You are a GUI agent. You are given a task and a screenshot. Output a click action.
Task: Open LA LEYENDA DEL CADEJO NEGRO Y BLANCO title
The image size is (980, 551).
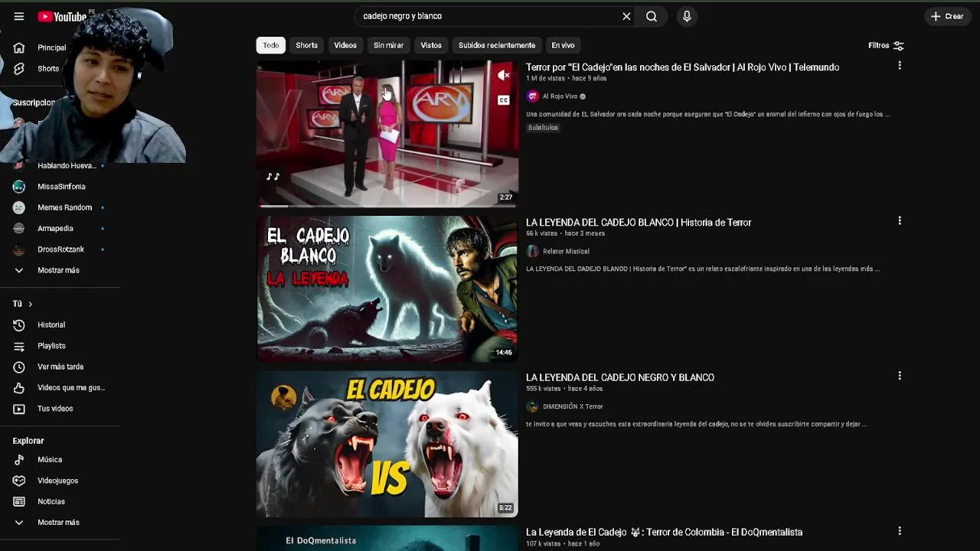[x=620, y=377]
